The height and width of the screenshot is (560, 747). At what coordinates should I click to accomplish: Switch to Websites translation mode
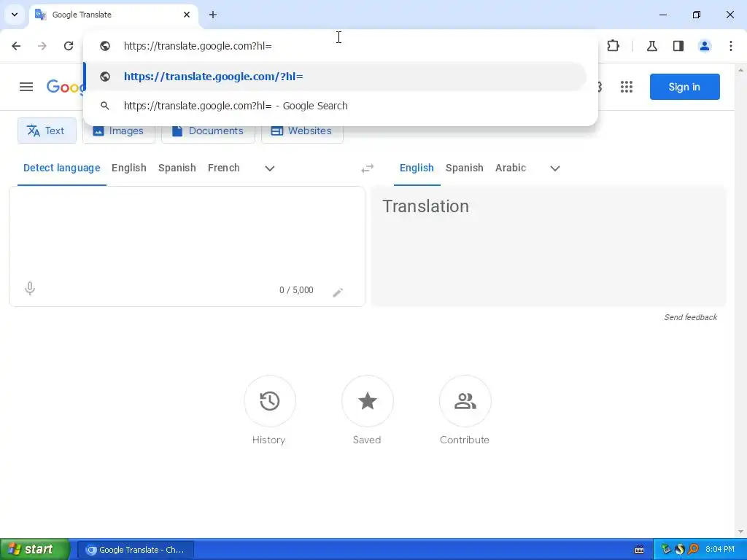(302, 131)
